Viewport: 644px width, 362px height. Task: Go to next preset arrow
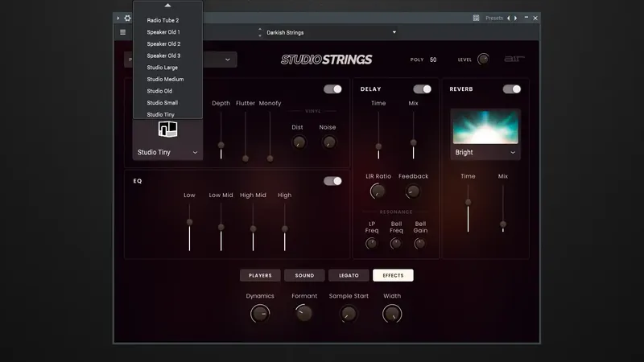515,18
